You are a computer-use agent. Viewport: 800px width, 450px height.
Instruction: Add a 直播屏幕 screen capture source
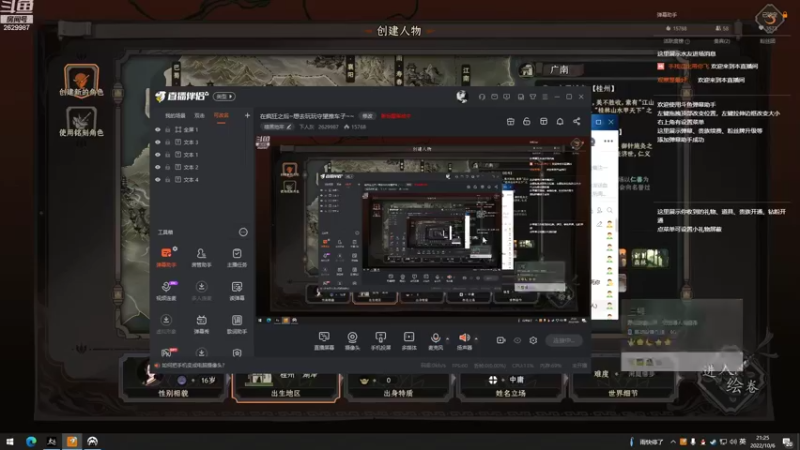tap(324, 340)
